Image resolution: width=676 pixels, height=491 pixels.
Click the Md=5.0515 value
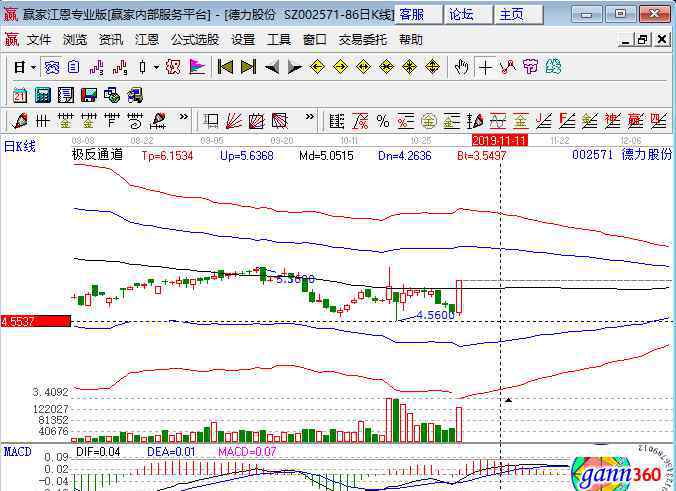(x=326, y=156)
